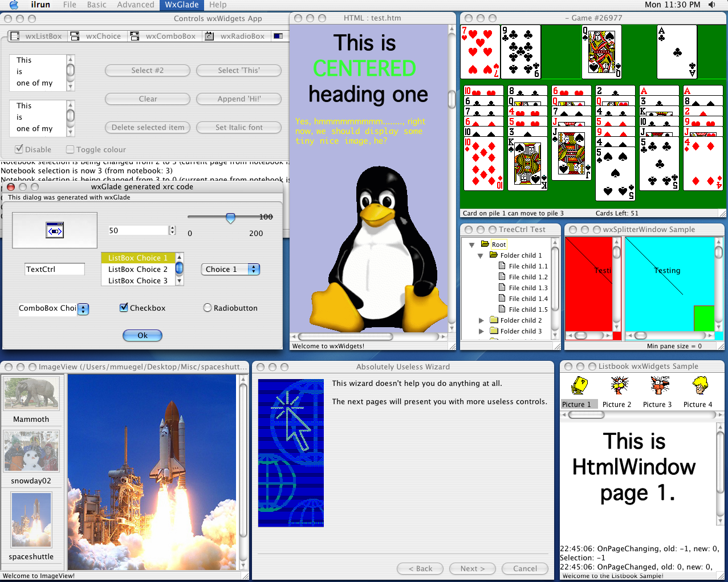The image size is (728, 582).
Task: Click the bitmap button icon in wxGlade dialog
Action: click(55, 230)
